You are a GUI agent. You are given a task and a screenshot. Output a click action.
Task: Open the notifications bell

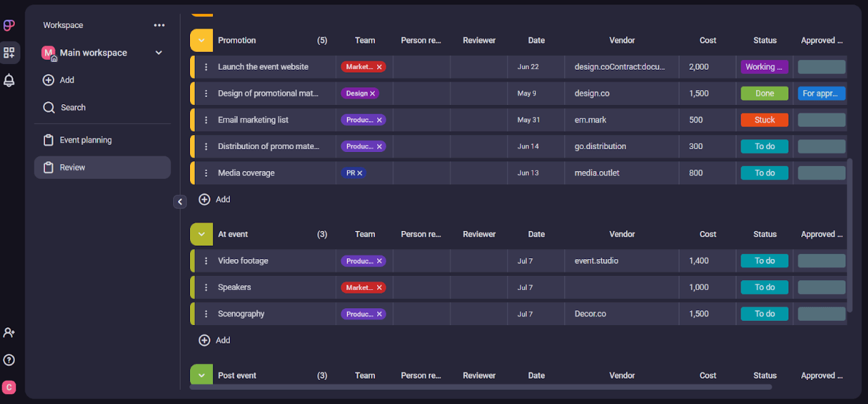tap(9, 80)
